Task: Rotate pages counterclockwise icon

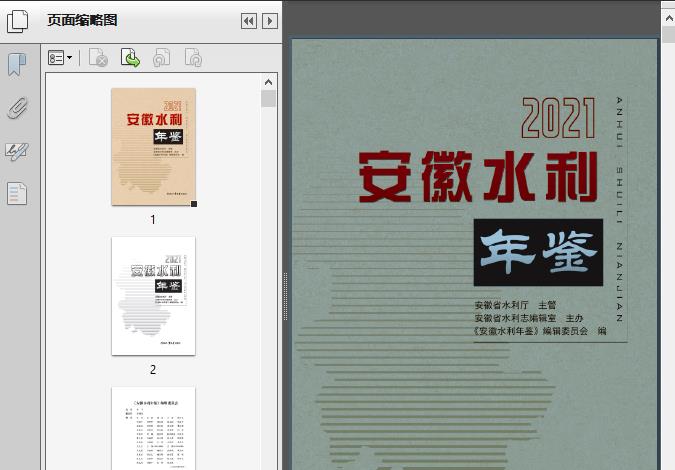Action: coord(161,58)
